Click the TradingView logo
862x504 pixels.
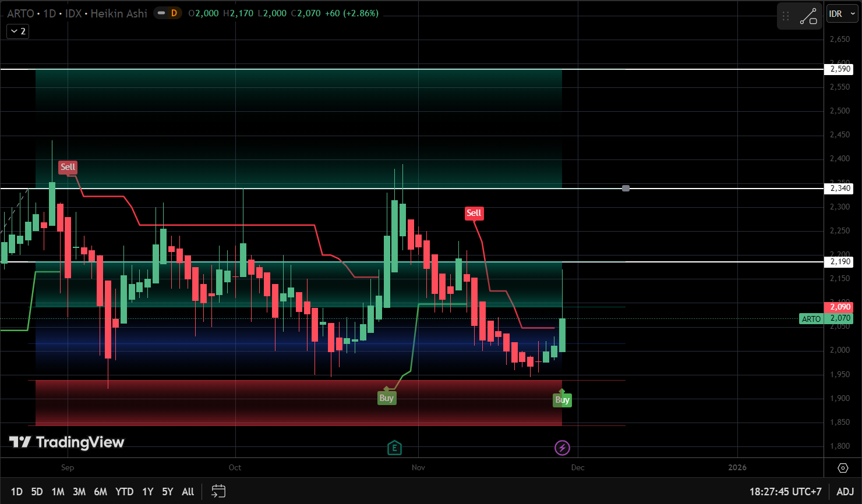pyautogui.click(x=66, y=442)
